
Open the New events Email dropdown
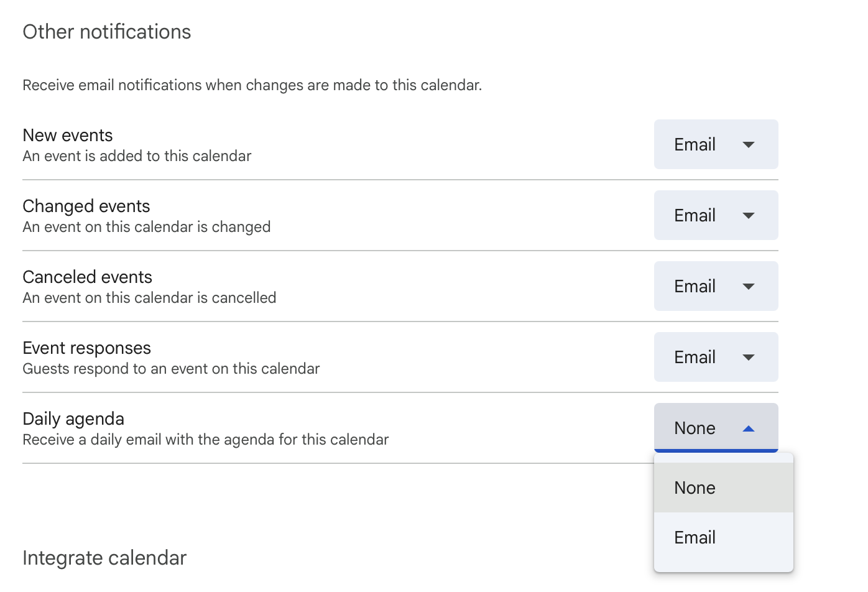coord(715,144)
